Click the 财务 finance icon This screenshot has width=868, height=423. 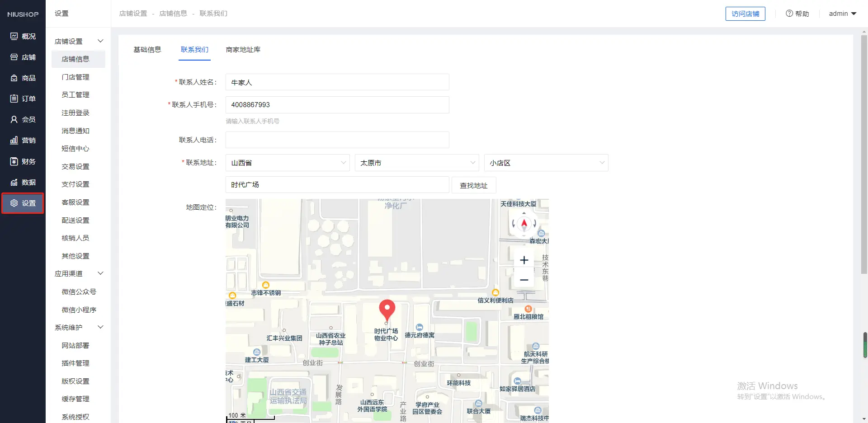[x=14, y=161]
